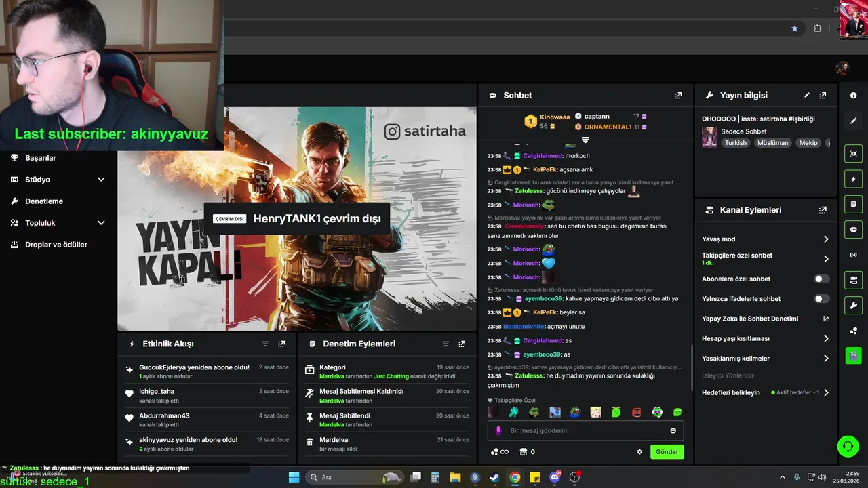
Task: Click the green clapperboard sidebar icon
Action: (x=853, y=355)
